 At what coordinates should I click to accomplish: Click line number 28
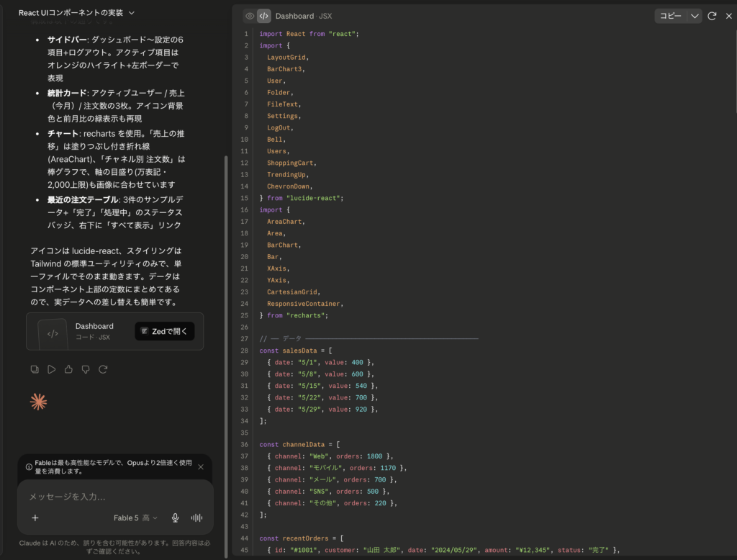pos(245,351)
